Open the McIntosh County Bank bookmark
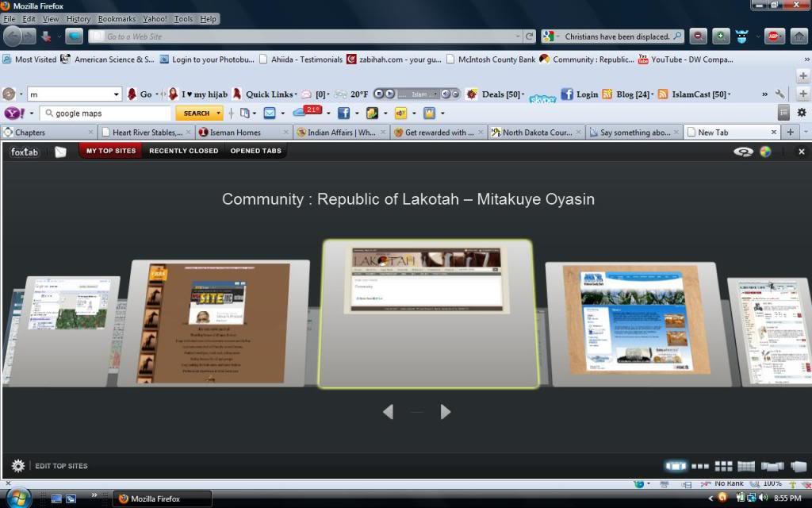Image resolution: width=812 pixels, height=508 pixels. point(491,59)
